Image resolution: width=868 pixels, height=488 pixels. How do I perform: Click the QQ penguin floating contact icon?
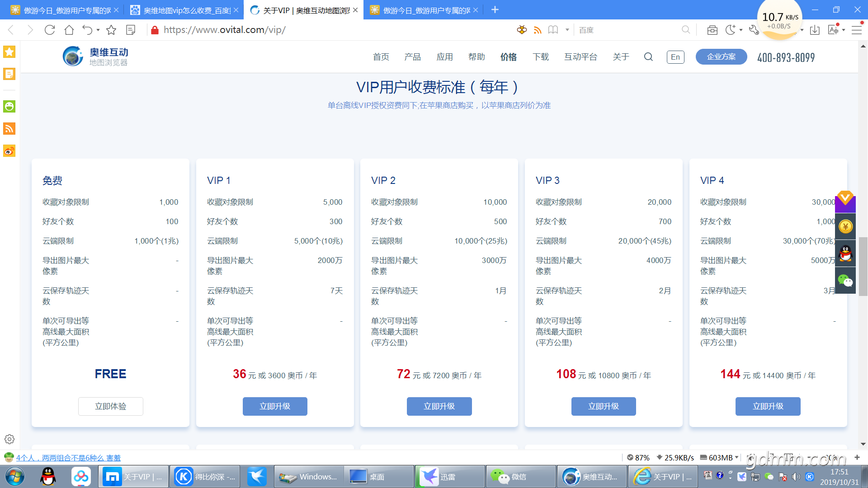tap(845, 253)
